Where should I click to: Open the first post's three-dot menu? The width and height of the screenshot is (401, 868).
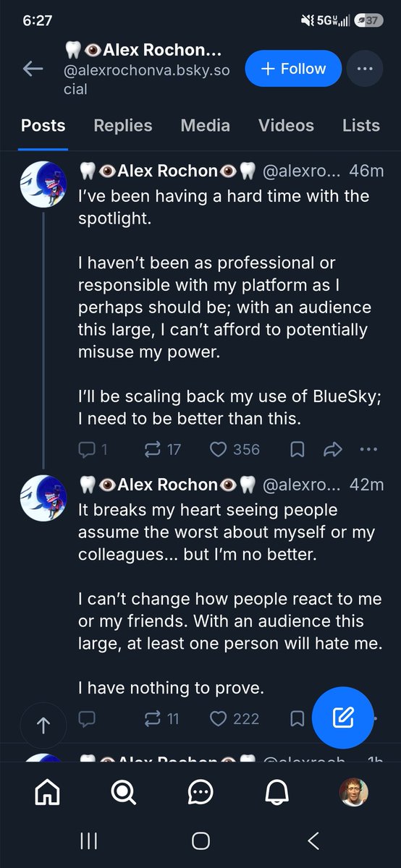(x=368, y=449)
